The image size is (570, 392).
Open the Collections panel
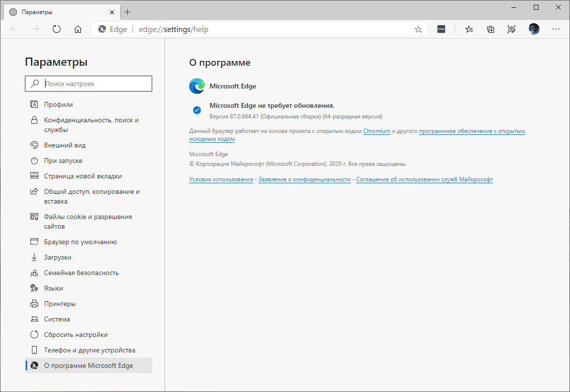[x=490, y=29]
